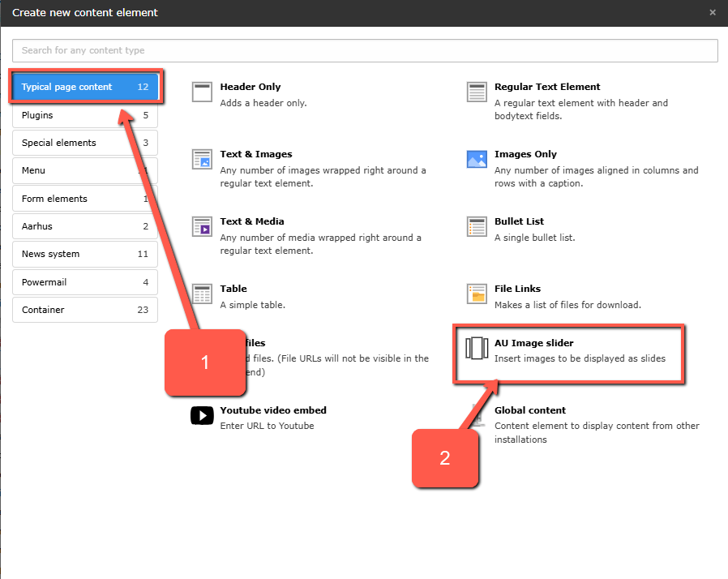
Task: Click the Bullet List icon
Action: (x=477, y=227)
